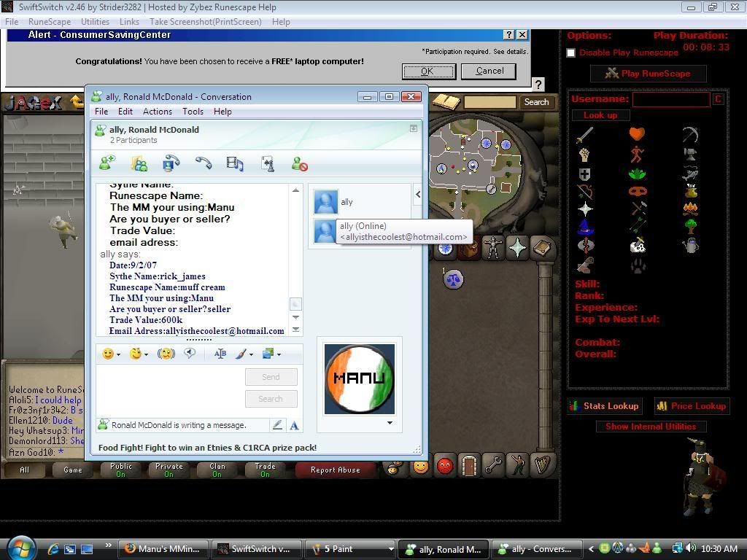Expand the conversation header options button
The width and height of the screenshot is (747, 560).
pyautogui.click(x=414, y=128)
